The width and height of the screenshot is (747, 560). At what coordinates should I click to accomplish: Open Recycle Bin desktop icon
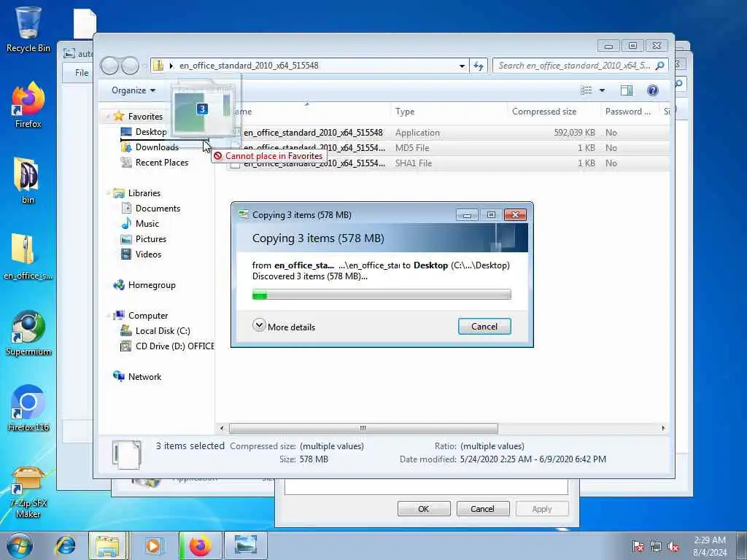[x=28, y=28]
